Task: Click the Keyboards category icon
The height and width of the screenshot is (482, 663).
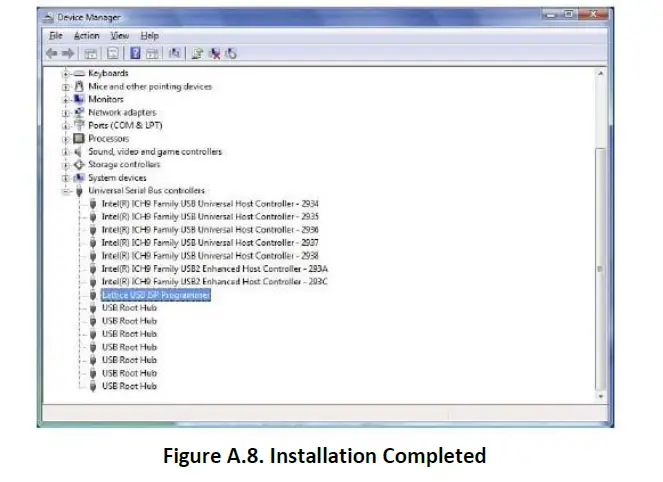Action: 79,74
